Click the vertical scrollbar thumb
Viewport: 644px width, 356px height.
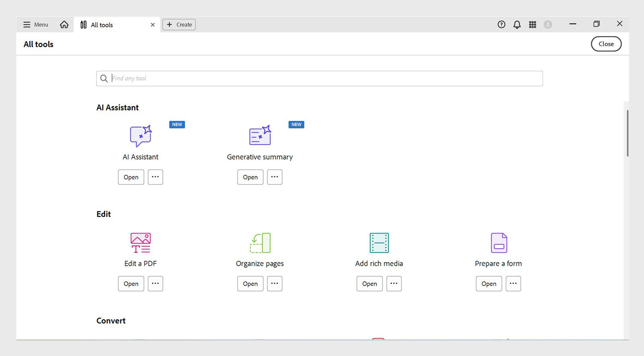pos(627,133)
